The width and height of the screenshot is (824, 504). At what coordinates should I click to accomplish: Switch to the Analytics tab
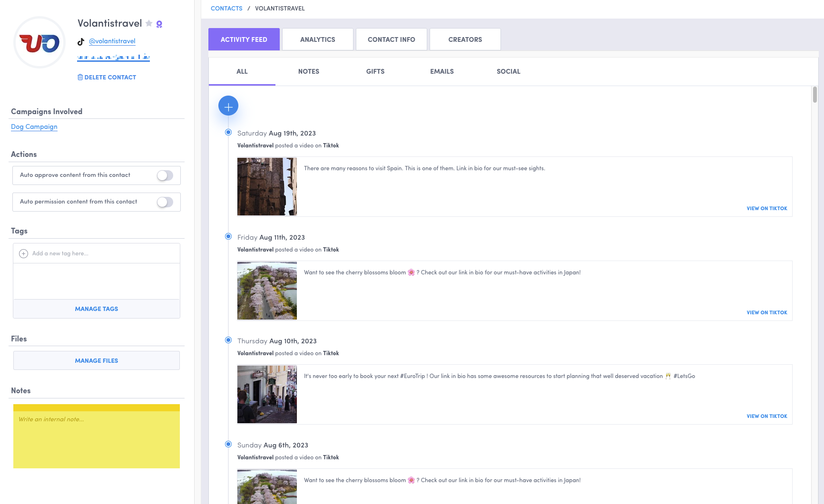[x=317, y=39]
